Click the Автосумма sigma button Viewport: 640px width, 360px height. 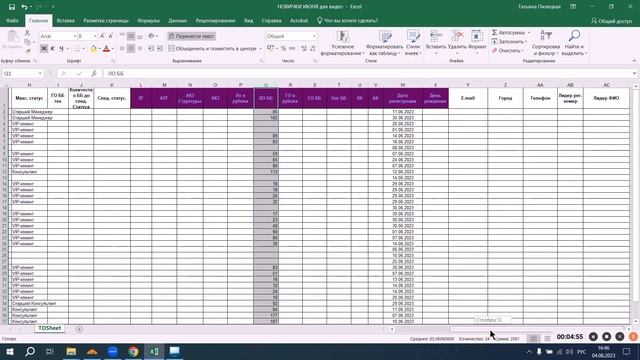pos(508,33)
